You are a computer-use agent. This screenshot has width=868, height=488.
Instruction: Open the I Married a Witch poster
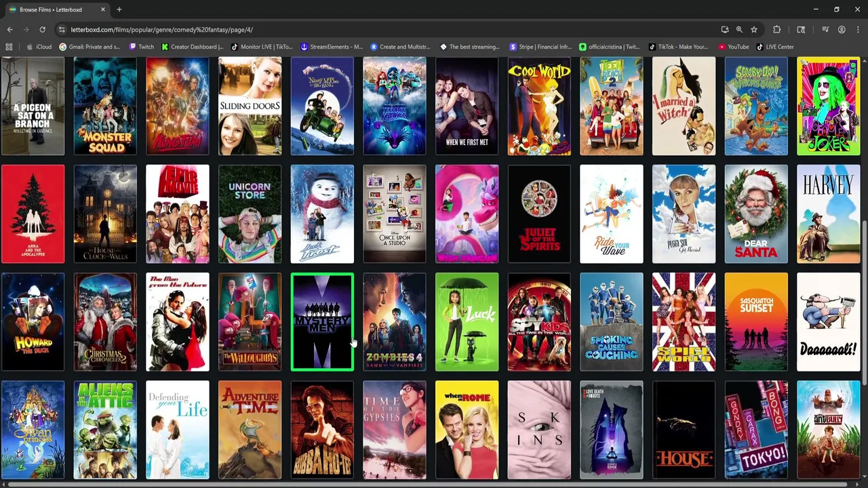pos(684,106)
